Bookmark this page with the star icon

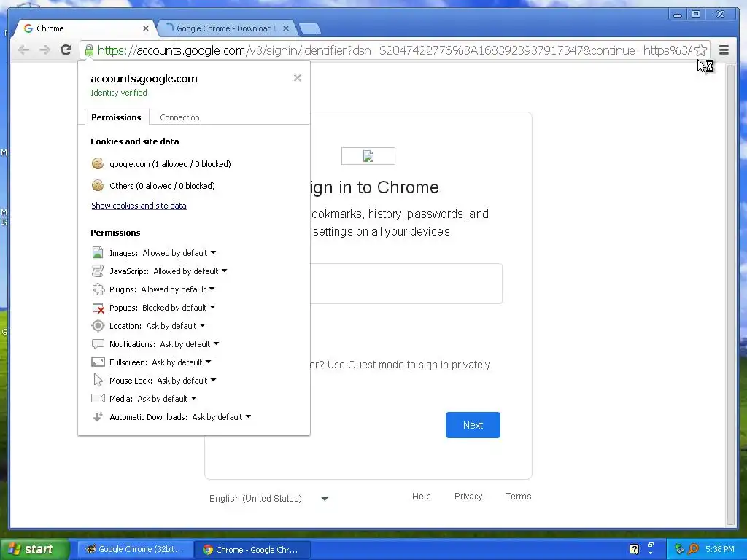pyautogui.click(x=700, y=50)
